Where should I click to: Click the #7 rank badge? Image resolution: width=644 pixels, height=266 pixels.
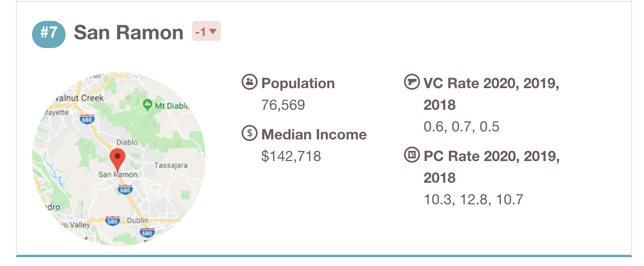(x=49, y=34)
